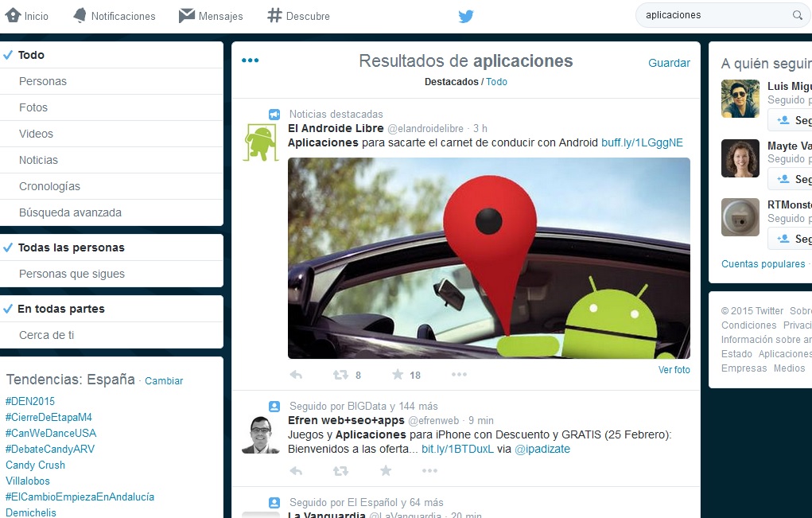The image size is (812, 518).
Task: Filter results by Cronologías
Action: coord(111,186)
